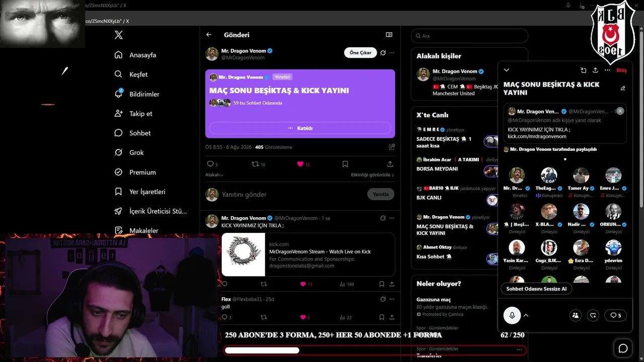Expand Etkinliği görüntüle
Screen dimensions: 644x362
coord(372,175)
